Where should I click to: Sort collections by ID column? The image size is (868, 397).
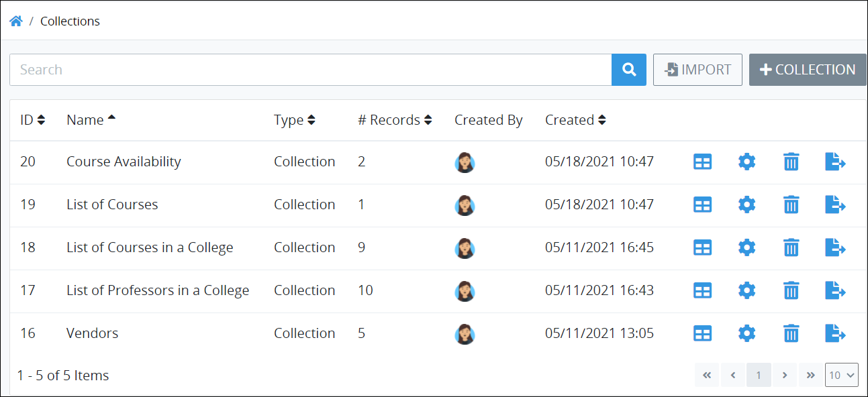[32, 120]
